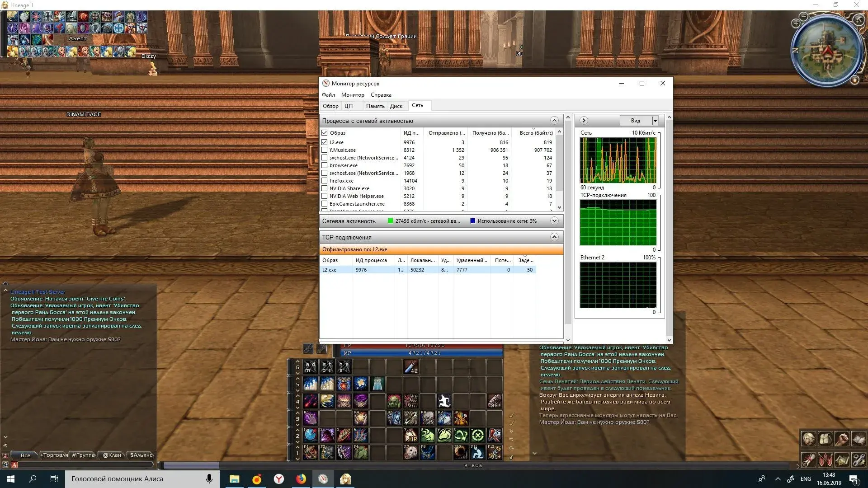
Task: Zoom out the minimap with minus
Action: [x=804, y=17]
